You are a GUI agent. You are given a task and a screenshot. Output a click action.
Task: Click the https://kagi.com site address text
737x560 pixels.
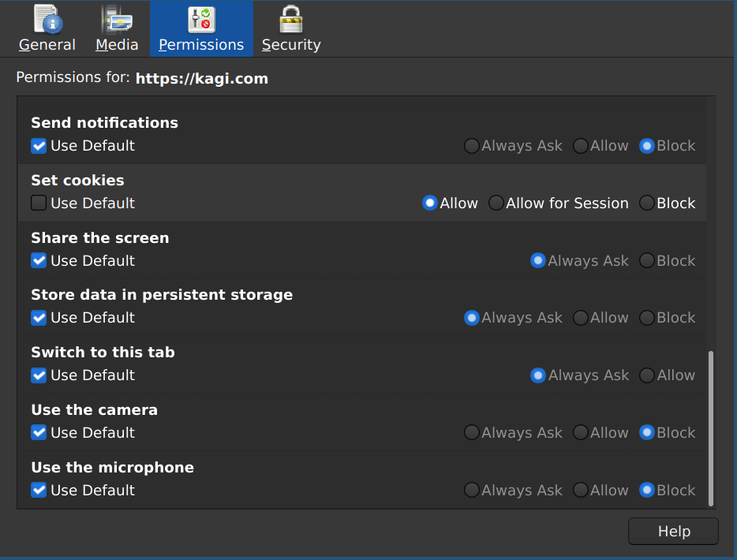coord(202,79)
